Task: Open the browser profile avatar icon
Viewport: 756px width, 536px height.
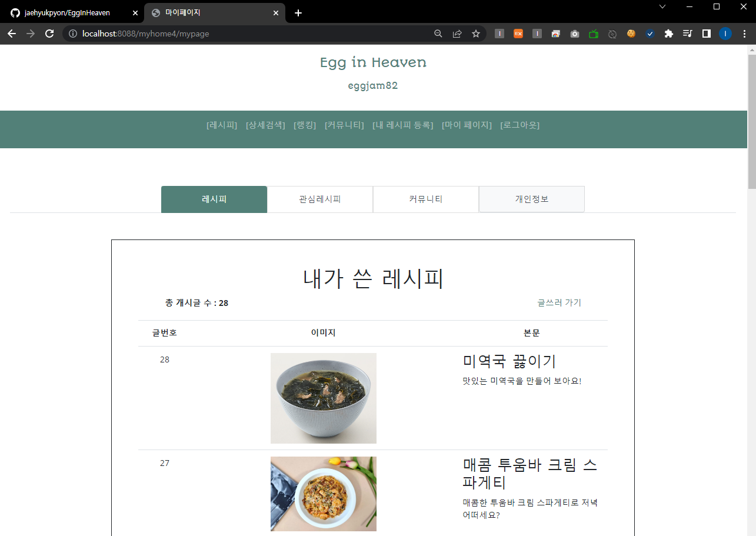Action: 725,34
